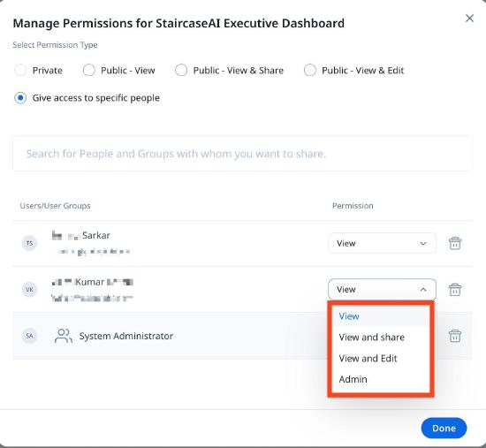This screenshot has height=448, width=486.
Task: Open permission dropdown for Sarkar
Action: click(x=382, y=243)
